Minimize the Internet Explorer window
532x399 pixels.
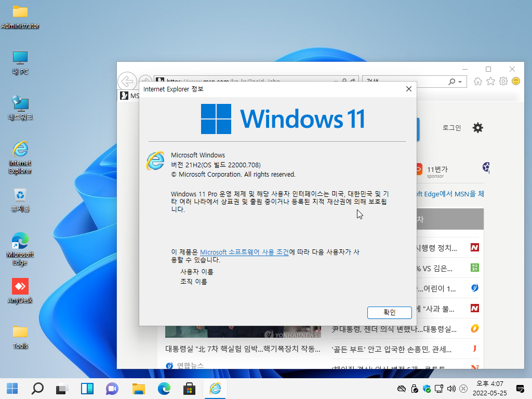[465, 69]
